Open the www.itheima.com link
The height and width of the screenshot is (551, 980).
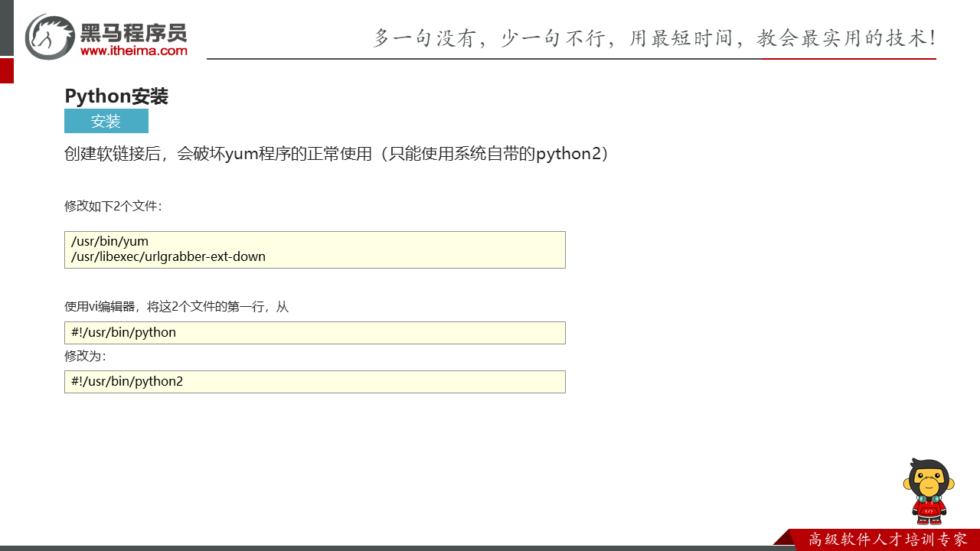tap(134, 51)
